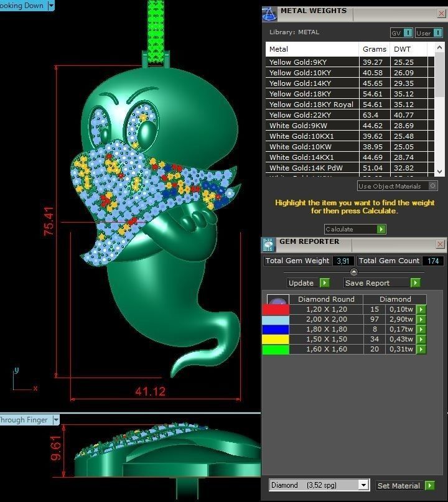Close the Gem Reporter panel
Screen dimensions: 448x502
441,244
